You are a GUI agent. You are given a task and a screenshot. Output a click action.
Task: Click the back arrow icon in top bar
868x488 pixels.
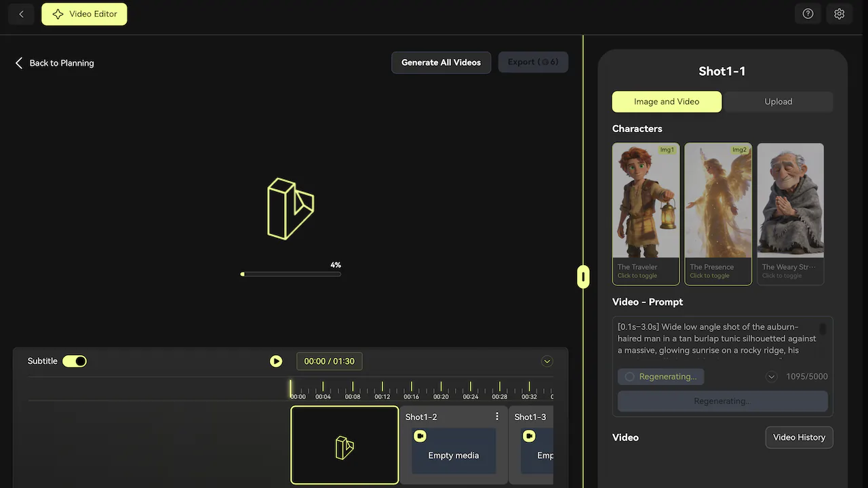pyautogui.click(x=21, y=14)
